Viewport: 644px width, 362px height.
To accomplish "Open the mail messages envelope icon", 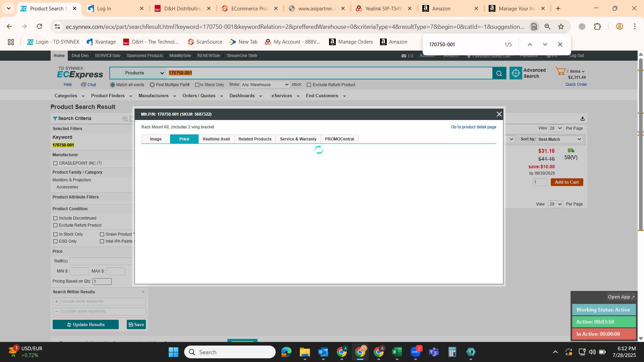I will pyautogui.click(x=404, y=56).
